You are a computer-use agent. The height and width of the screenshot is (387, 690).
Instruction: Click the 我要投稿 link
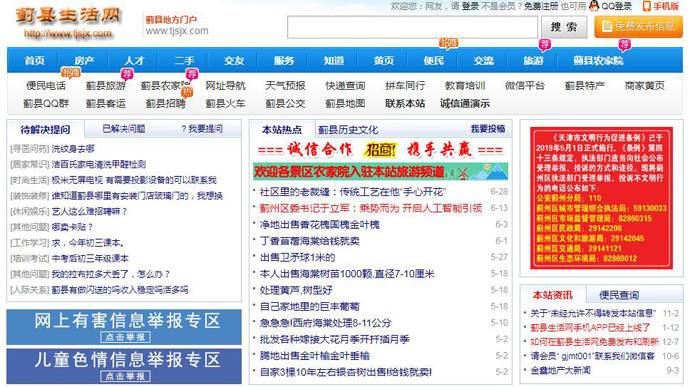point(488,129)
